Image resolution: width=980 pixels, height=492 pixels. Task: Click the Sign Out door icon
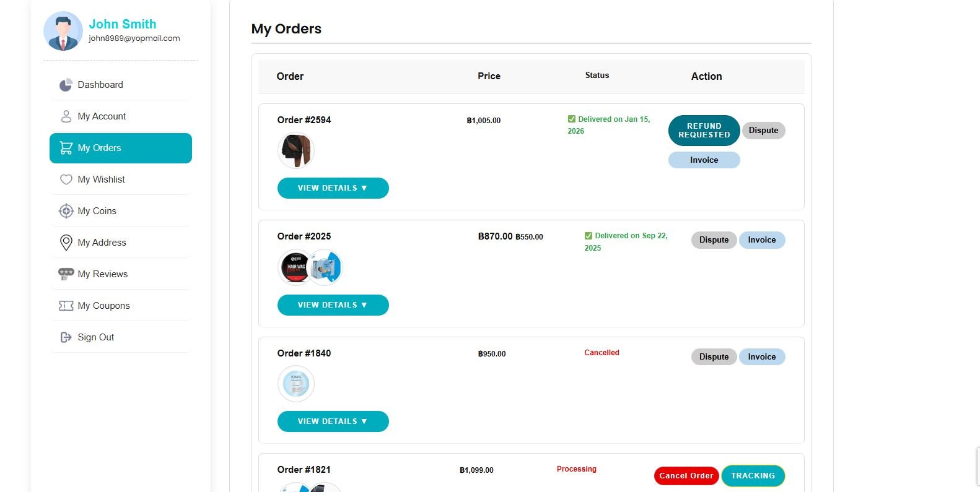(x=66, y=337)
